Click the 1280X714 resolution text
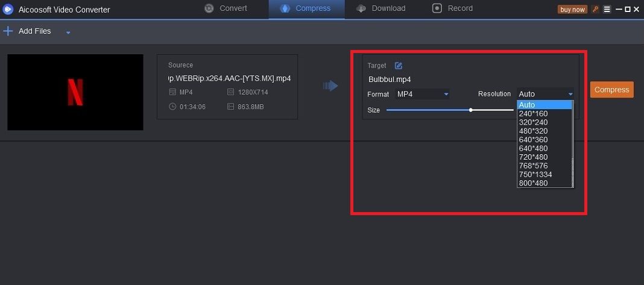 pyautogui.click(x=253, y=92)
